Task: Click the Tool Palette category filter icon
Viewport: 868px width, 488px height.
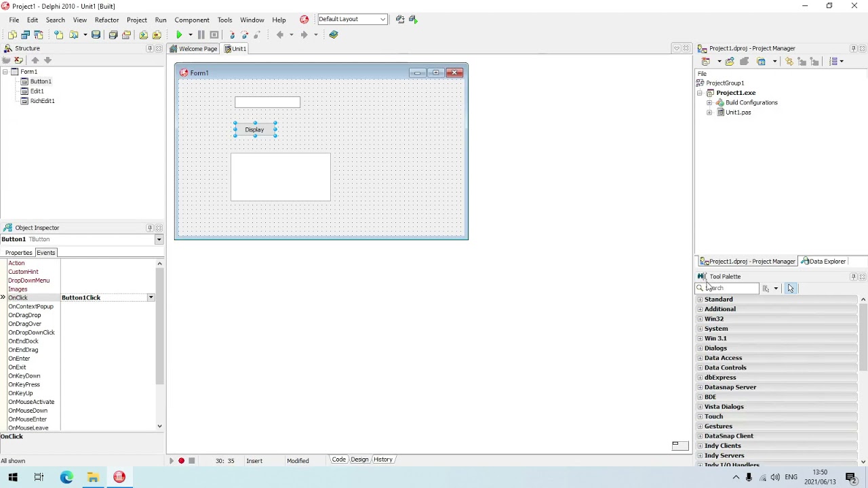Action: pos(766,288)
